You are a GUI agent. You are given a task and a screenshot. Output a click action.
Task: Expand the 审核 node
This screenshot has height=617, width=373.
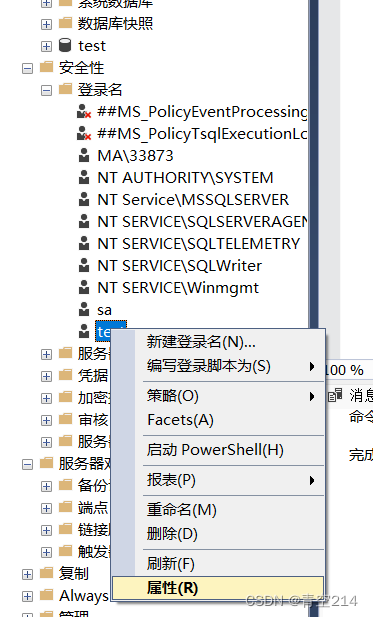tap(46, 421)
